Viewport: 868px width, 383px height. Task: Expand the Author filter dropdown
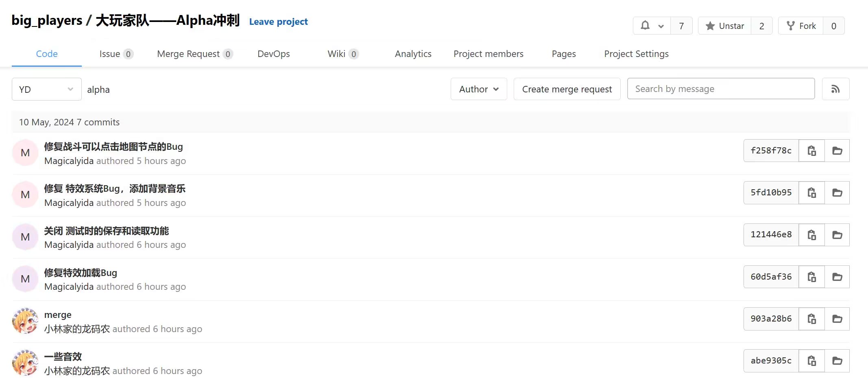[x=479, y=89]
